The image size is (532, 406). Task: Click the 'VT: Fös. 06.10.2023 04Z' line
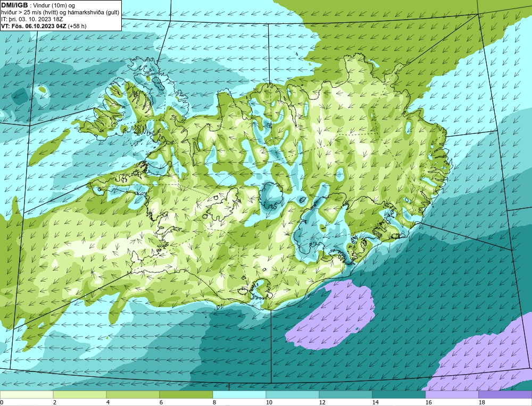point(34,26)
